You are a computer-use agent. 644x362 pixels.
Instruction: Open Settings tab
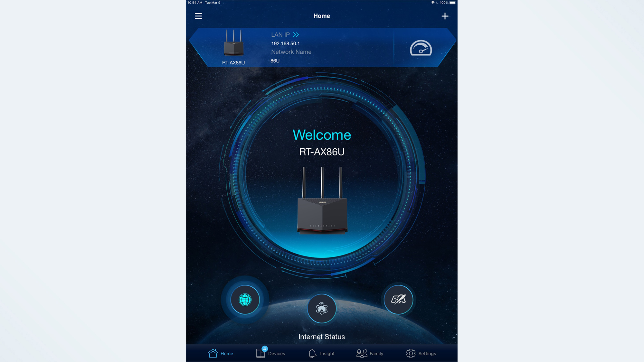421,353
